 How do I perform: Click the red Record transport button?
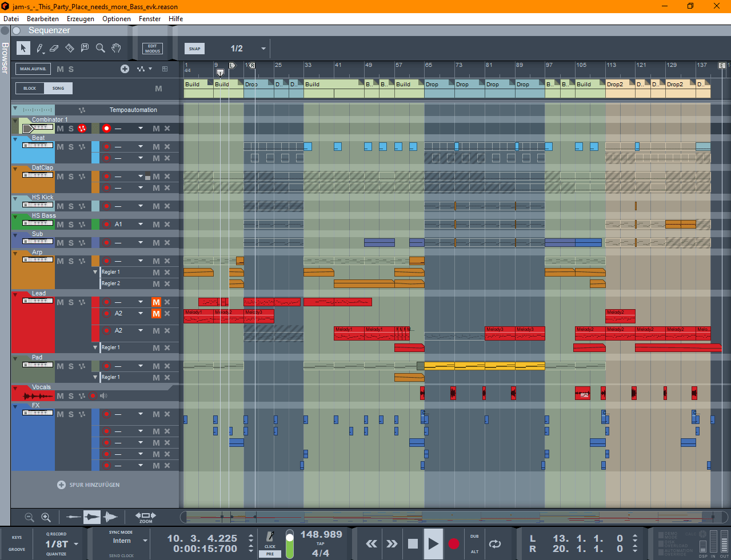click(x=454, y=543)
